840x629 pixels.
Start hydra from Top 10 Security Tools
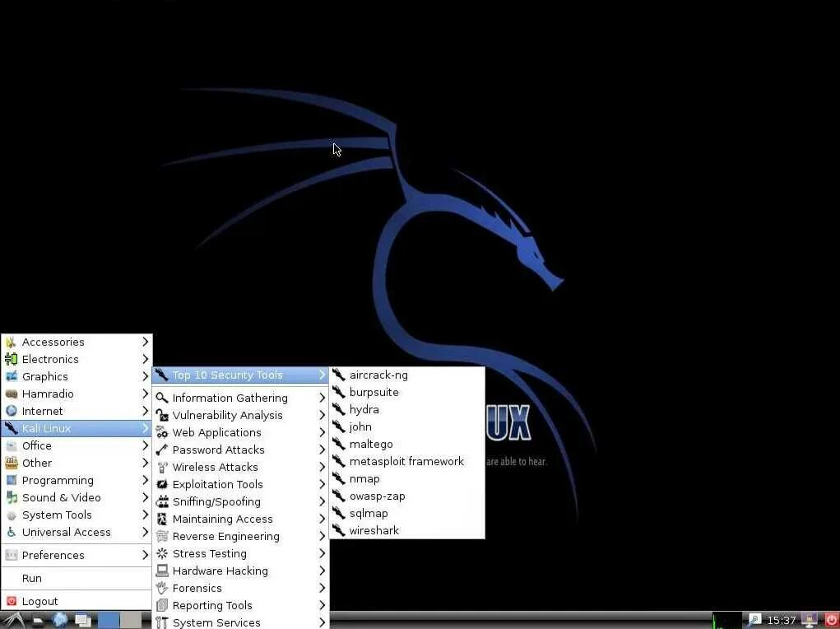click(x=407, y=409)
